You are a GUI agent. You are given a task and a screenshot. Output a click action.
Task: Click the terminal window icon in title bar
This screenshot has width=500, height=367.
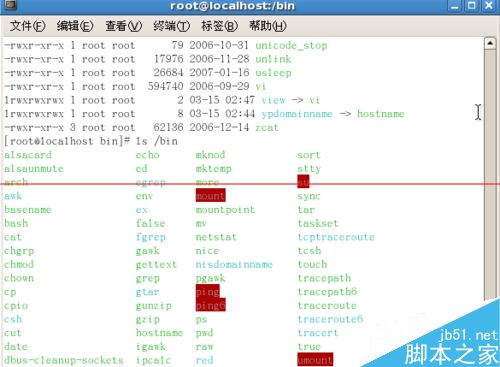click(x=10, y=5)
